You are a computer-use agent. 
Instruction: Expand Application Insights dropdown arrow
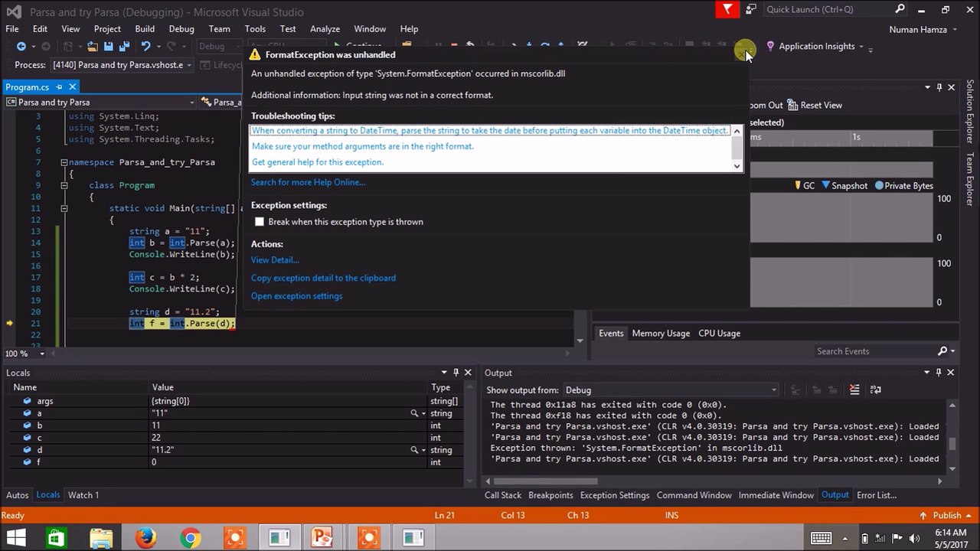[861, 47]
